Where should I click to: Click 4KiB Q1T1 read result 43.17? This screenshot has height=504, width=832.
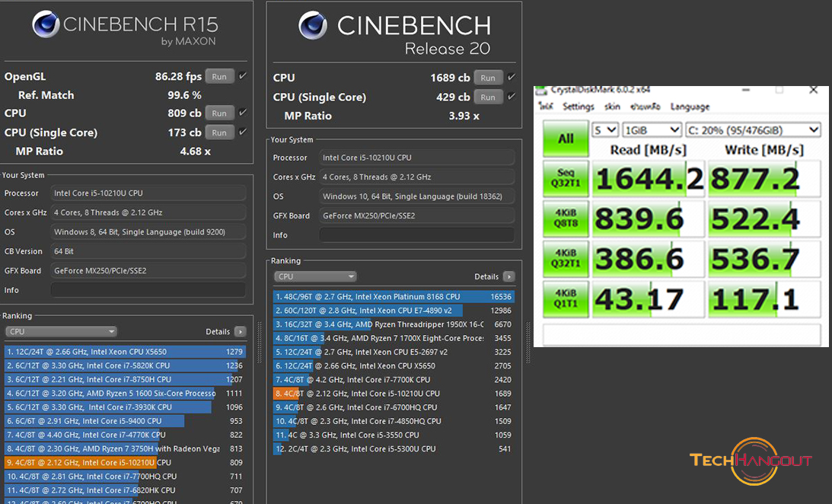point(648,300)
